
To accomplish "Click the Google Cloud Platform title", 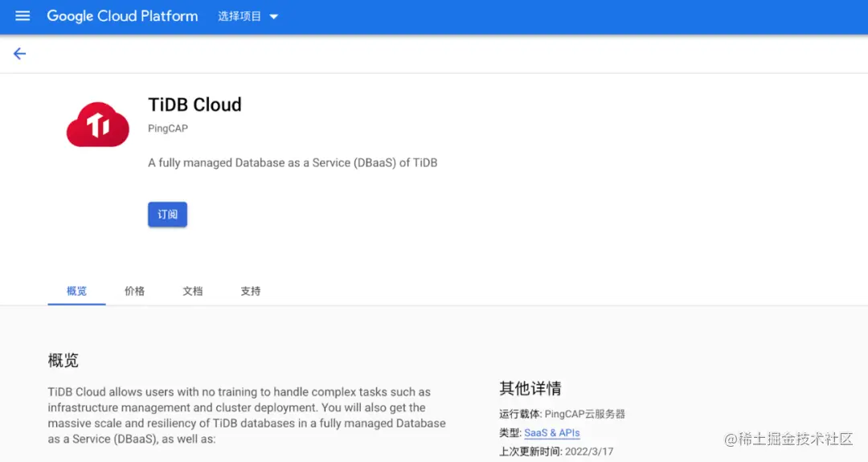I will pos(122,16).
